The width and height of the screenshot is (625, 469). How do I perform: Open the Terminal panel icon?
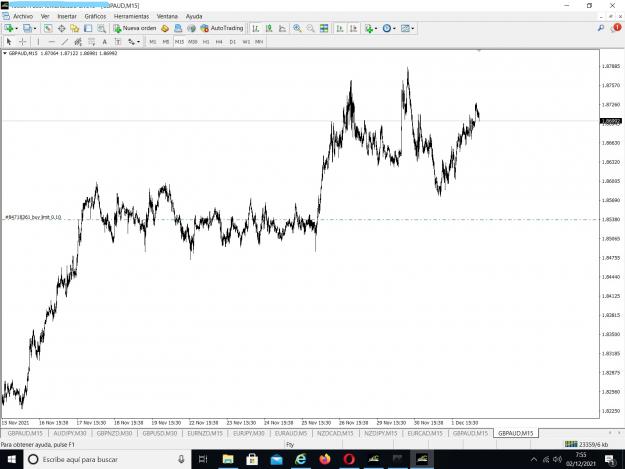click(x=88, y=28)
